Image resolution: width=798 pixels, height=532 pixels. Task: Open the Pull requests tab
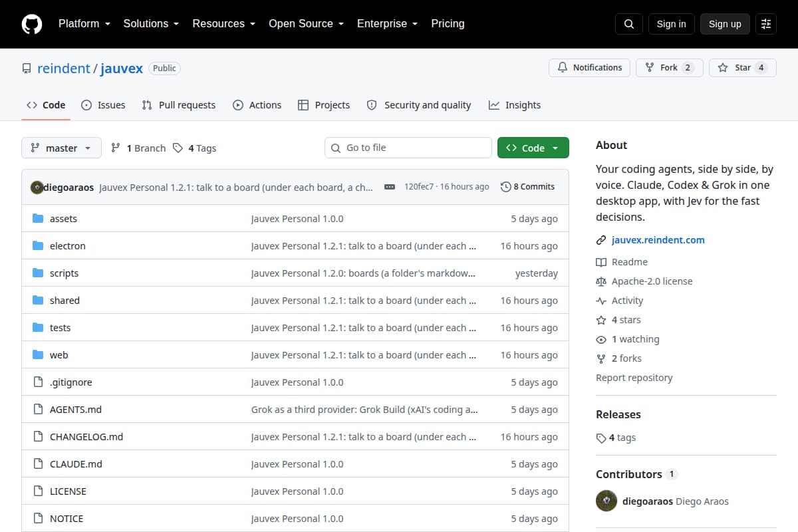pos(179,105)
